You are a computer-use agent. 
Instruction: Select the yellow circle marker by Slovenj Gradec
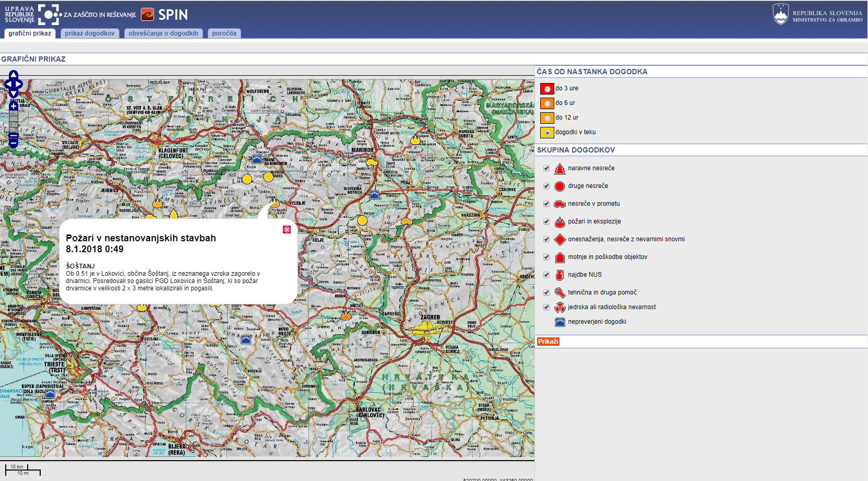(x=268, y=177)
